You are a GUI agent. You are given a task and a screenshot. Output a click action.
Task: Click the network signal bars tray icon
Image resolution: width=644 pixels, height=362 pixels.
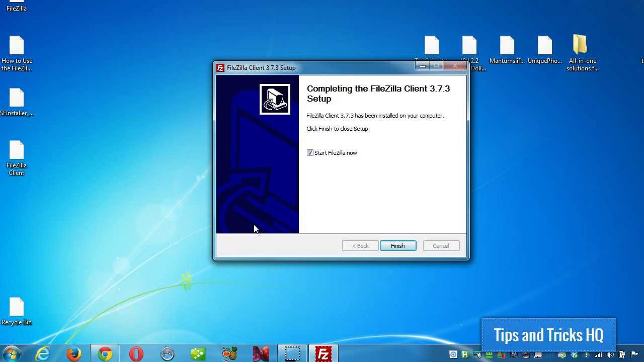click(x=598, y=355)
